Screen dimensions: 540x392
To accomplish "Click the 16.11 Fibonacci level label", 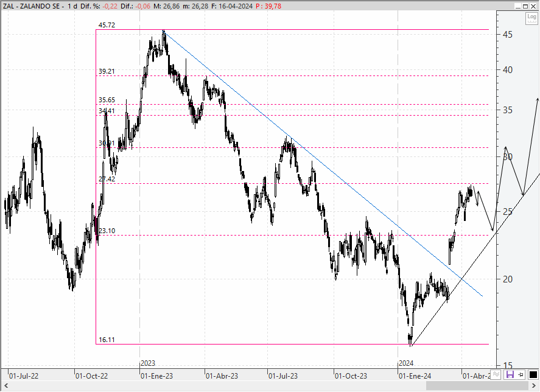I will coord(107,340).
